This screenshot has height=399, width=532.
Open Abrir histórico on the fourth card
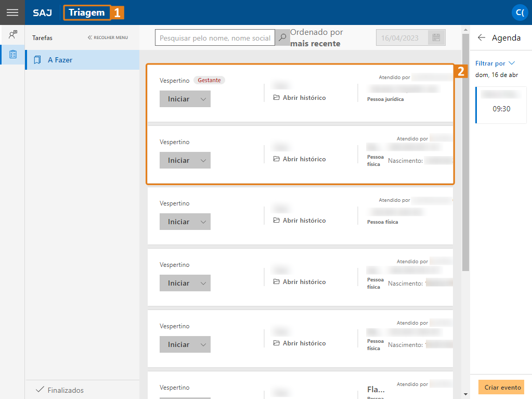point(300,282)
